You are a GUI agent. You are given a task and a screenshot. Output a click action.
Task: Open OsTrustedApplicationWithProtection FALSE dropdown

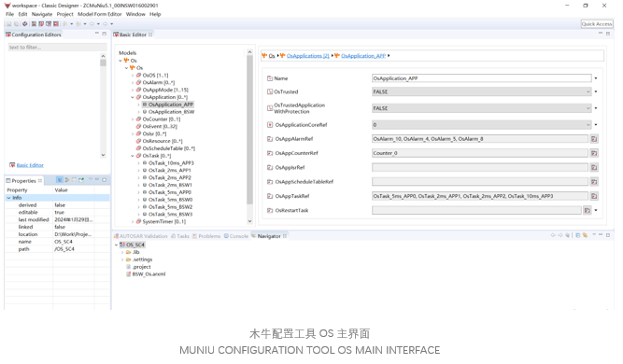(x=588, y=108)
